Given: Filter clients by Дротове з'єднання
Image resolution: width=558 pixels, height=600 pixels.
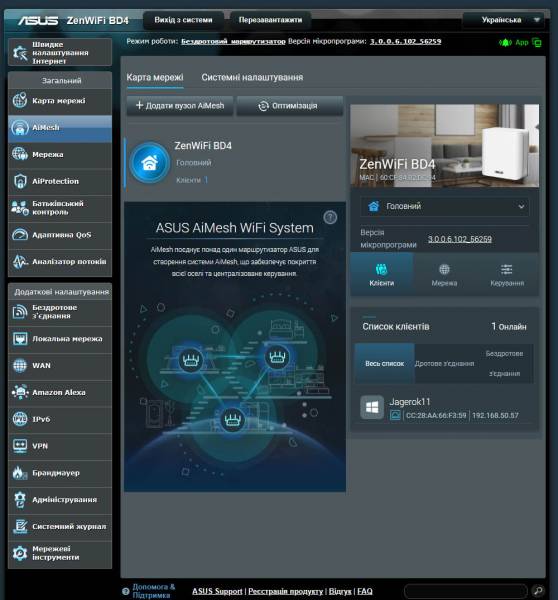Looking at the screenshot, I should (444, 364).
